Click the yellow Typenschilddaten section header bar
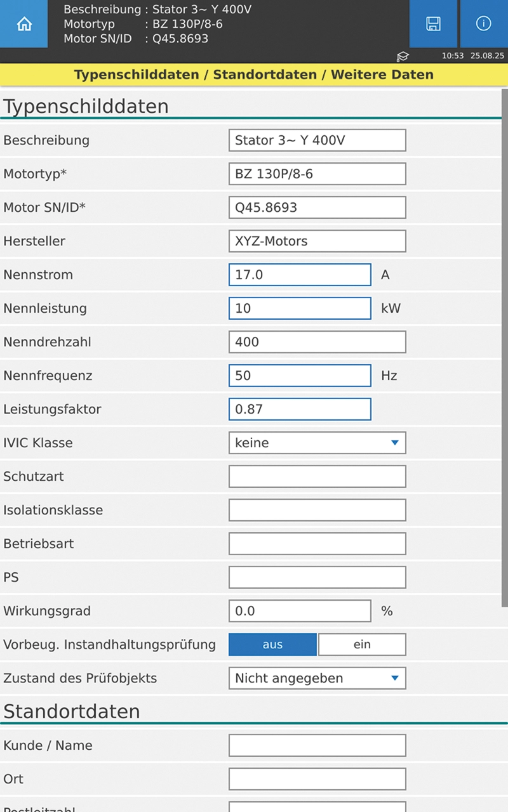This screenshot has height=812, width=508. 254,75
